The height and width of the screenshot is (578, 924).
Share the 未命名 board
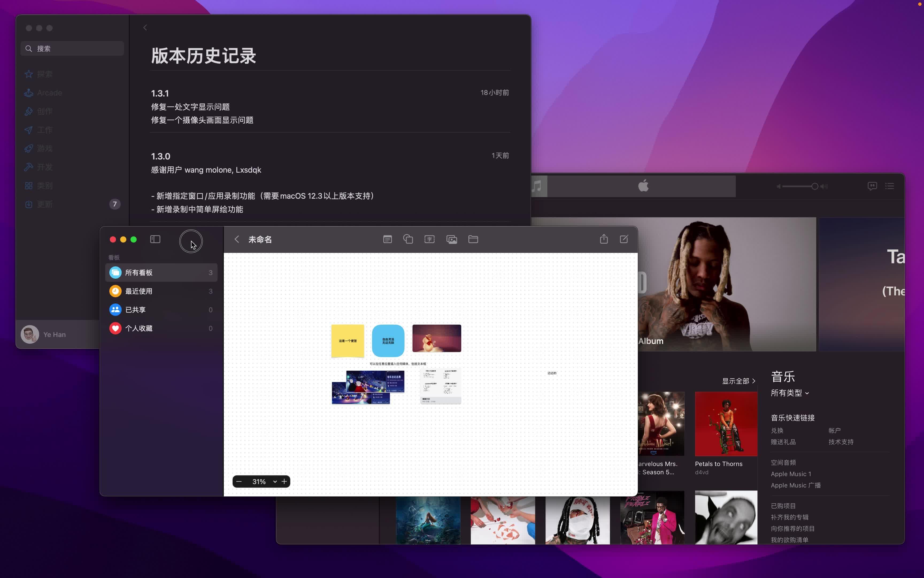click(604, 239)
